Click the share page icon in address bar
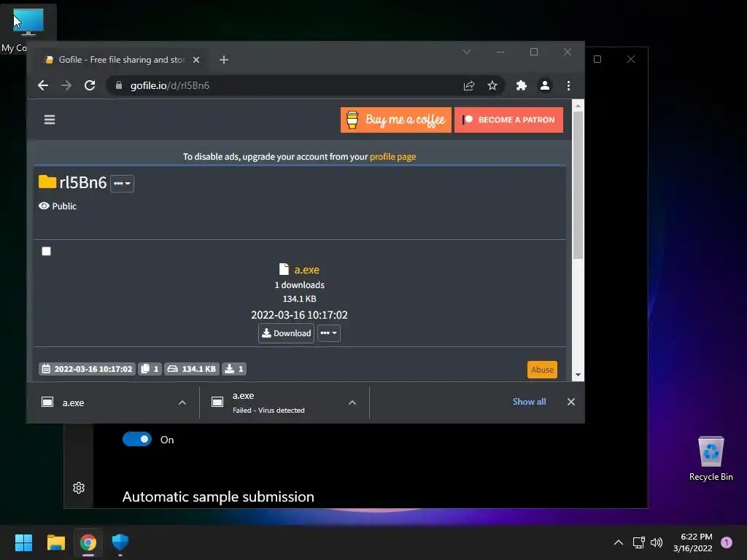747x560 pixels. pos(469,86)
